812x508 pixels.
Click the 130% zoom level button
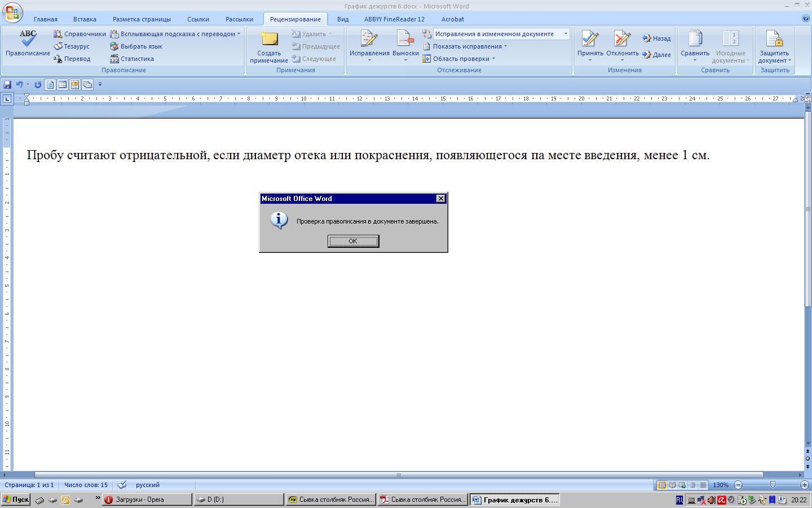click(721, 485)
